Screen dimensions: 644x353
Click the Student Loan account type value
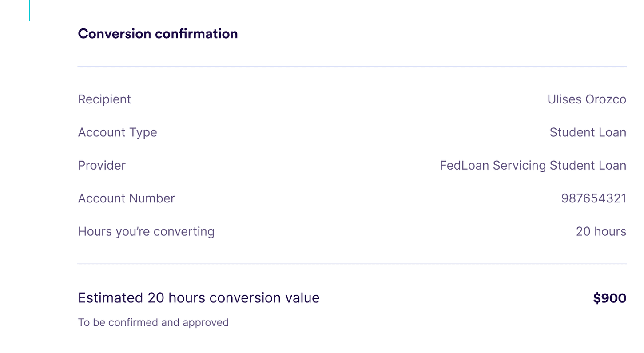(x=588, y=132)
